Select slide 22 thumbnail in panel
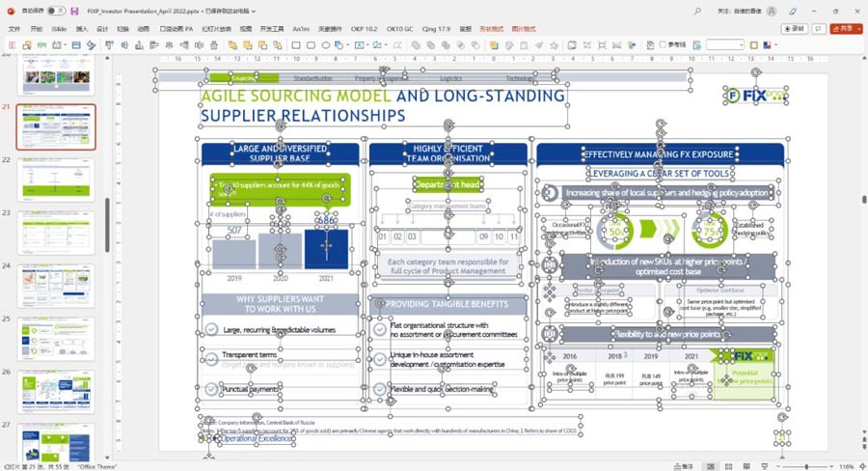This screenshot has height=471, width=868. pos(56,180)
